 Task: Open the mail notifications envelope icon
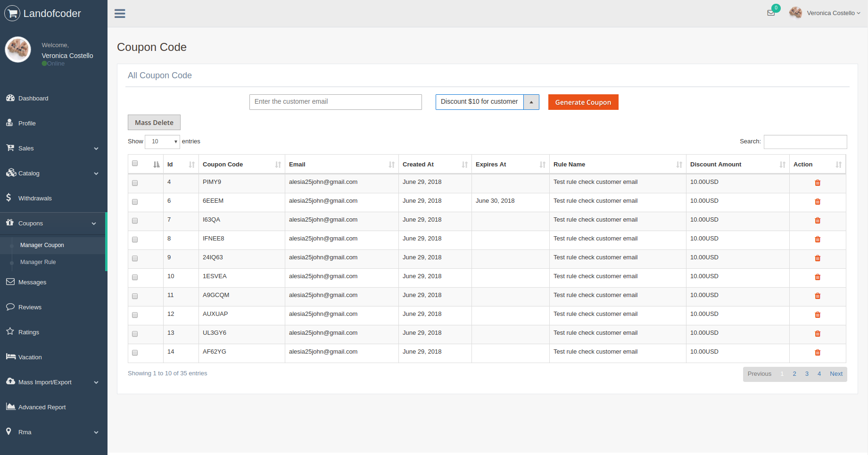pyautogui.click(x=771, y=13)
